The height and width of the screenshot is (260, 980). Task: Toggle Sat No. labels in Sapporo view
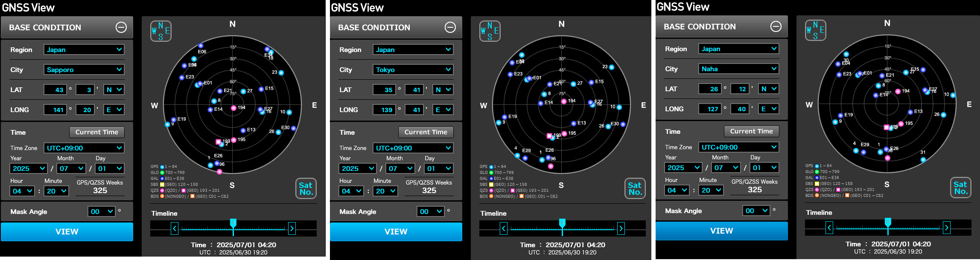point(306,188)
